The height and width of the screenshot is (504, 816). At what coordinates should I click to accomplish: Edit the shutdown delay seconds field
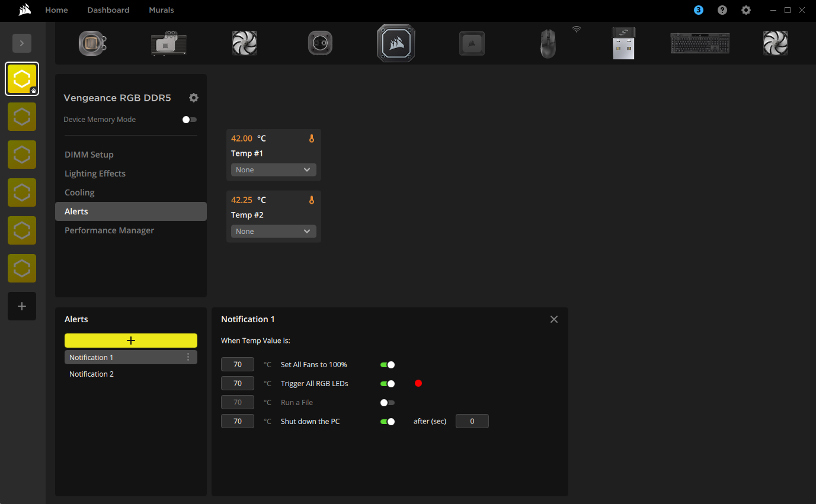tap(472, 420)
